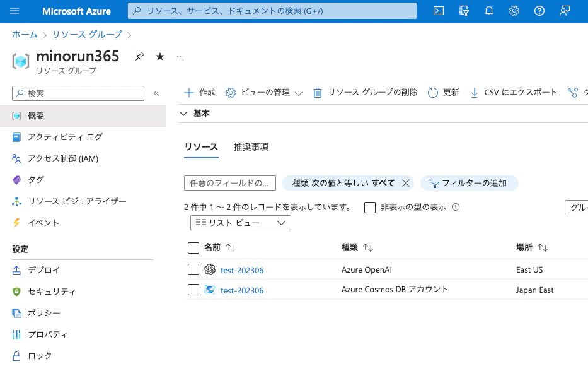Open notifications bell
Viewport: 588px width, 371px height.
tap(489, 11)
